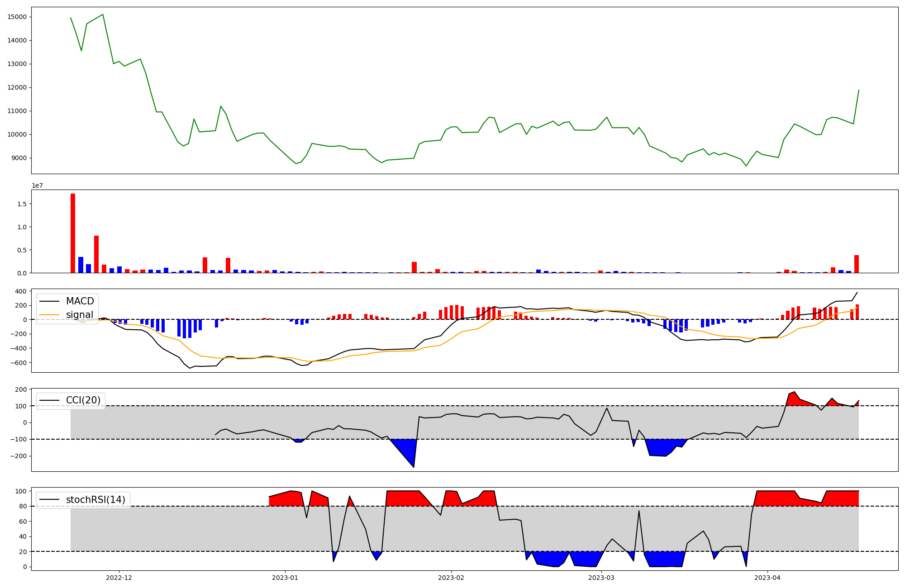This screenshot has height=588, width=905.
Task: Click the 2023-03 date tick label
Action: pos(601,578)
